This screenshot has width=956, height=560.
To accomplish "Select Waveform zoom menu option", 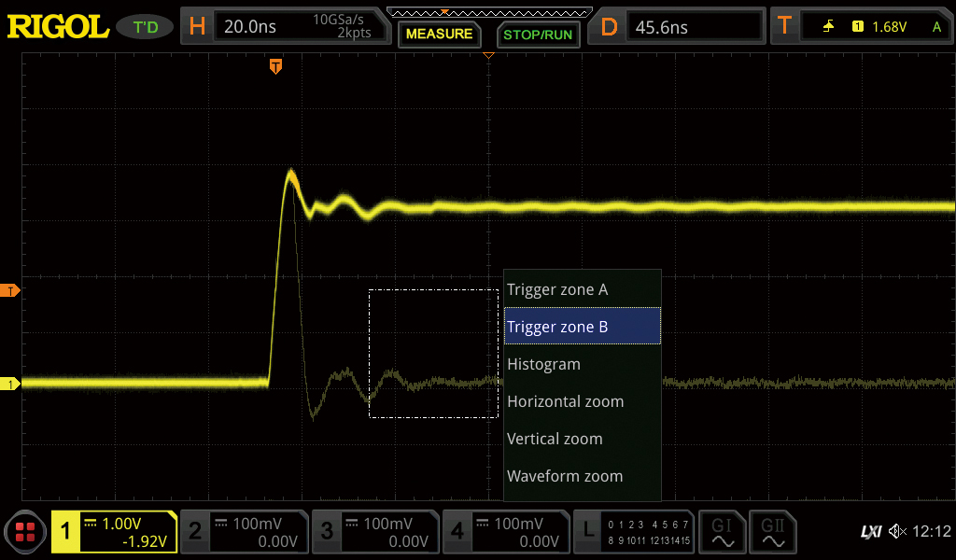I will coord(583,476).
